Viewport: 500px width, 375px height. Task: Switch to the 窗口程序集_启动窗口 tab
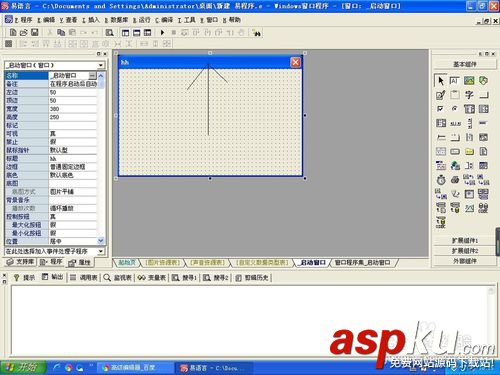pyautogui.click(x=362, y=263)
